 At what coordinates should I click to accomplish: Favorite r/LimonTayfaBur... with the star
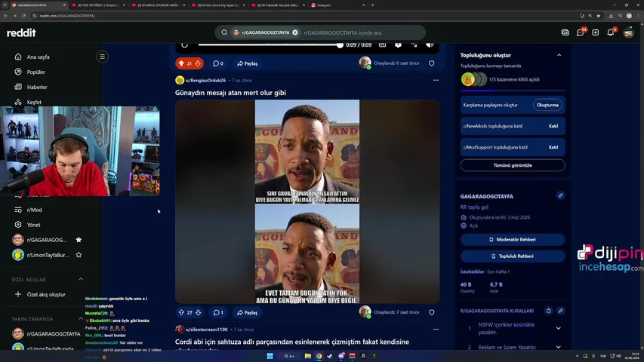(x=79, y=255)
